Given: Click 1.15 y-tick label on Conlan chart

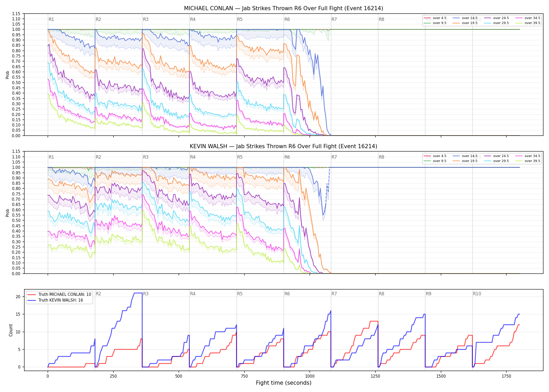Looking at the screenshot, I should (x=16, y=14).
